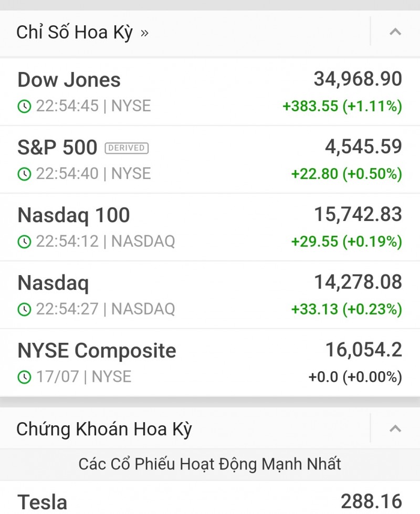Viewport: 420px width, 514px height.
Task: Click the clock icon beside Dow Jones time
Action: tap(24, 107)
